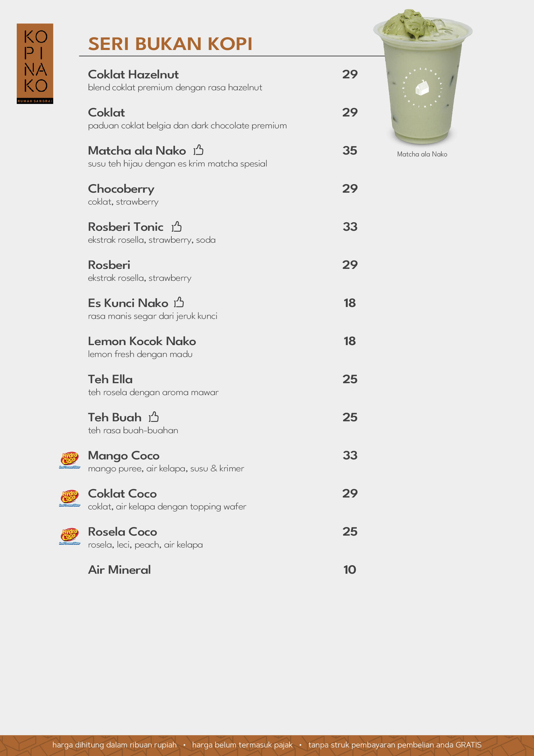Click the Teh Ella item name
This screenshot has height=756, width=534.
(x=110, y=379)
